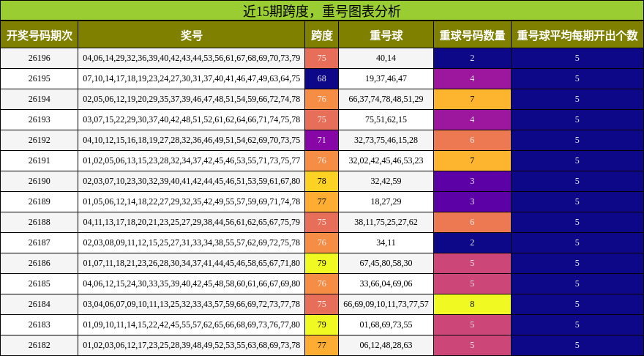Select the span 77 cell in row 26189
Image resolution: width=644 pixels, height=356 pixels.
coord(321,202)
